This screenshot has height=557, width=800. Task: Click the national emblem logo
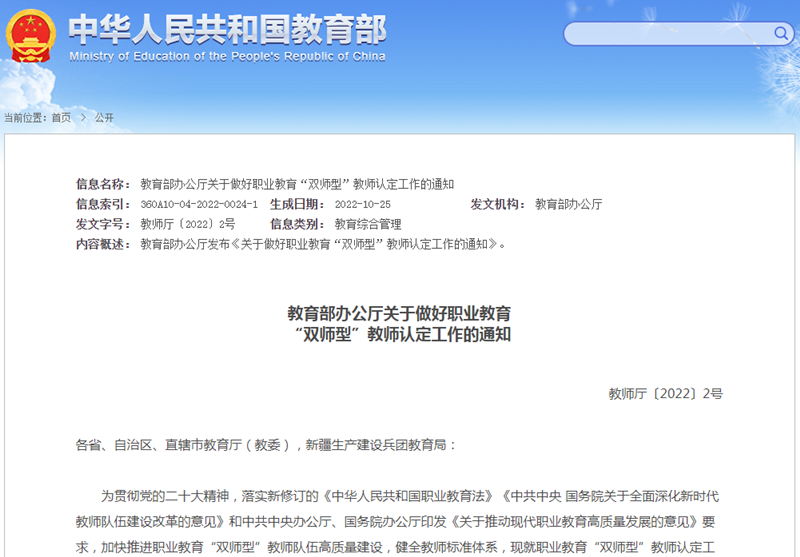(x=31, y=36)
